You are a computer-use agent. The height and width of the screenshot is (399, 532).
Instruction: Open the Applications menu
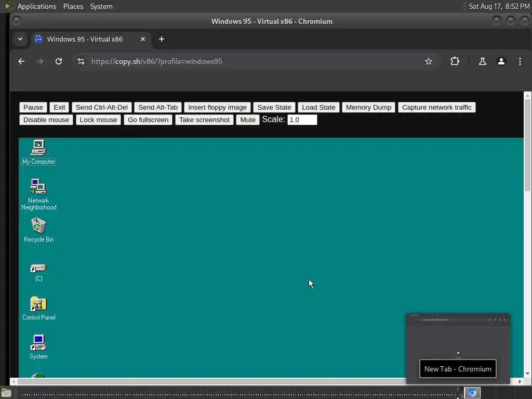pos(37,6)
